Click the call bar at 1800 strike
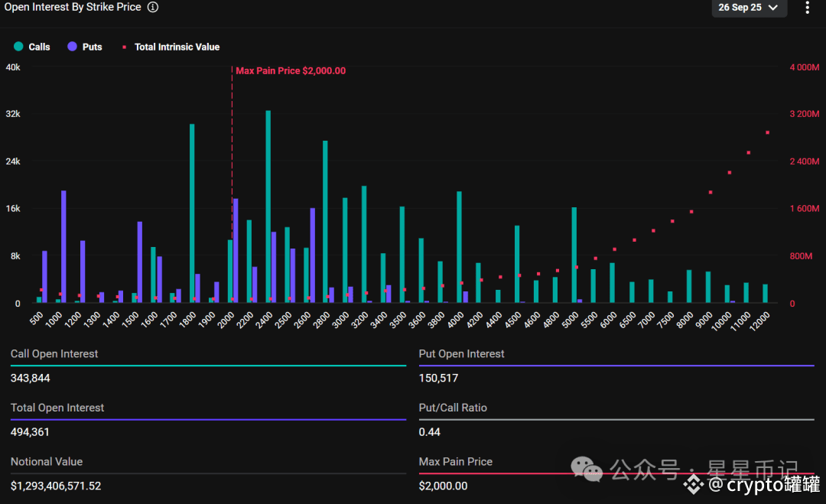 pos(192,213)
